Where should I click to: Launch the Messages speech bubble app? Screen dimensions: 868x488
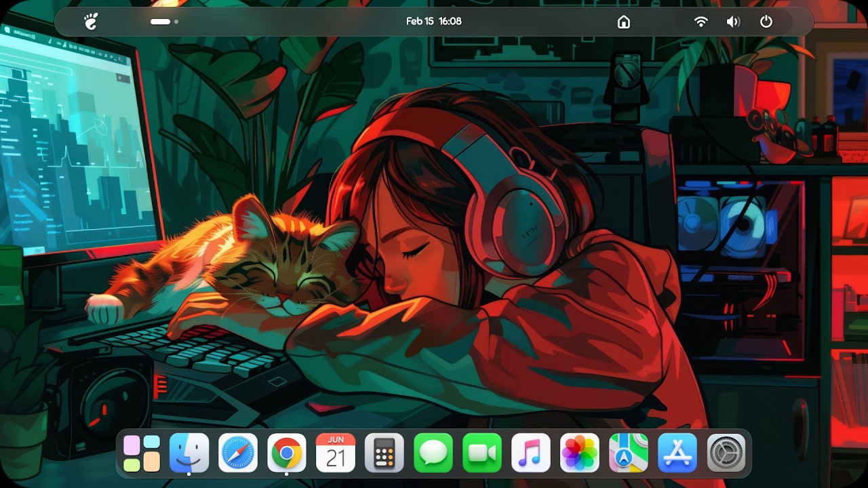pyautogui.click(x=433, y=453)
